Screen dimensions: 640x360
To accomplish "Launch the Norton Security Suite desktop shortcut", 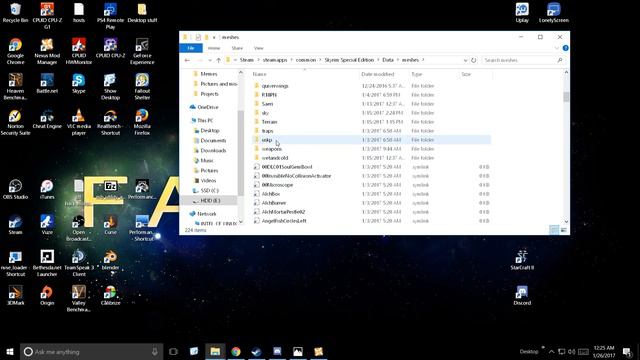I will tap(16, 122).
